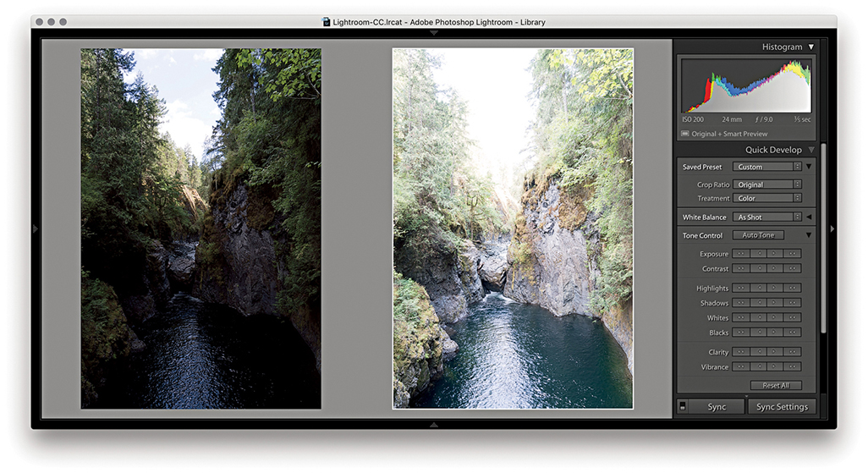Click the ISO 200 readout
Screen dimensions: 868x473
[x=693, y=119]
